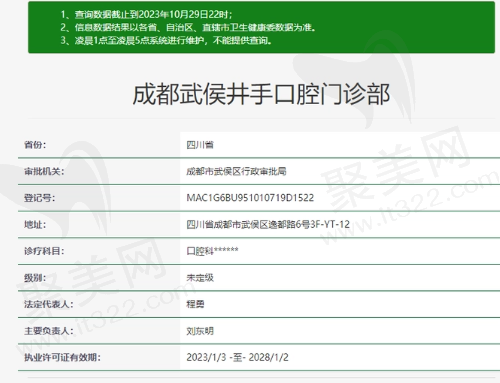Click the 法定代表人 label
Screen dimensions: 500x383
click(x=49, y=304)
